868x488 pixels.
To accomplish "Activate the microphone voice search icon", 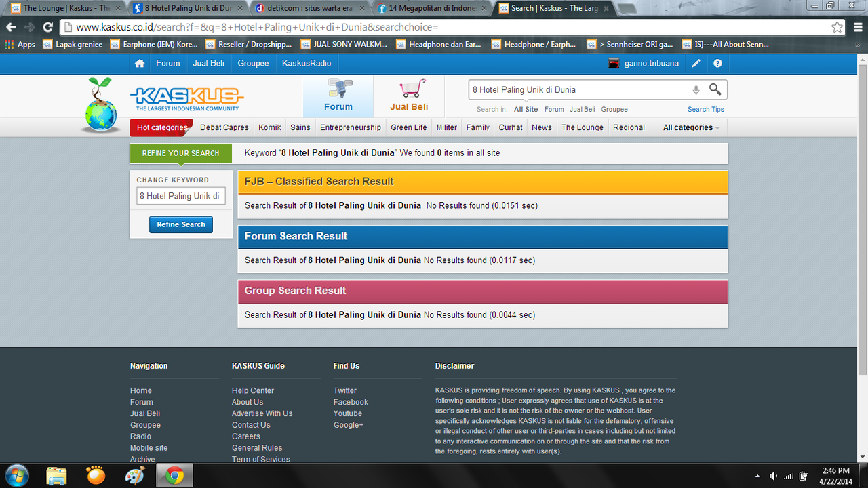I will [696, 90].
